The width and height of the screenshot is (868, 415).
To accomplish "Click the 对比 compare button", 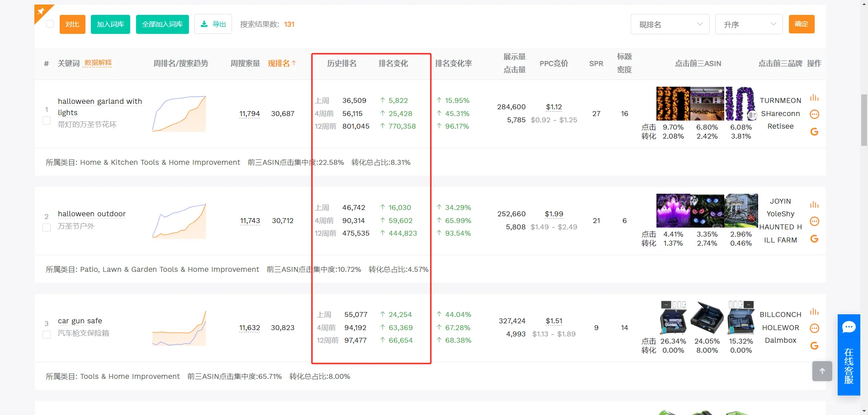I will (x=72, y=24).
